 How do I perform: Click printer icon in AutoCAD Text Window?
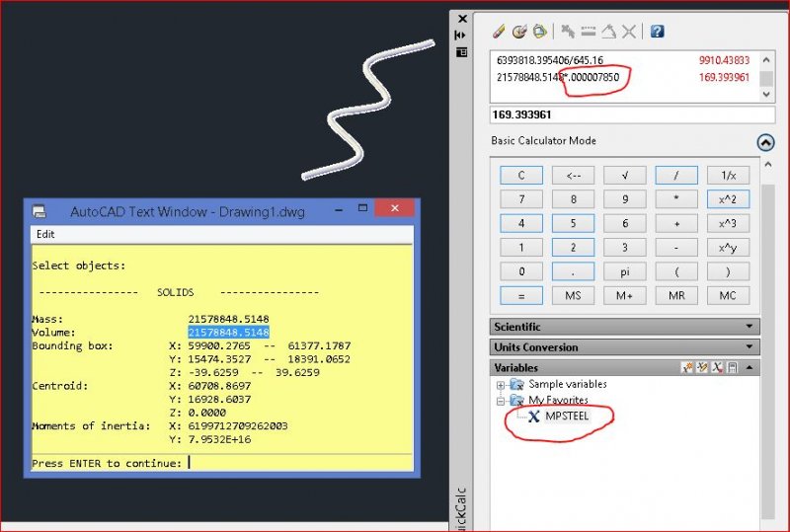pyautogui.click(x=39, y=211)
